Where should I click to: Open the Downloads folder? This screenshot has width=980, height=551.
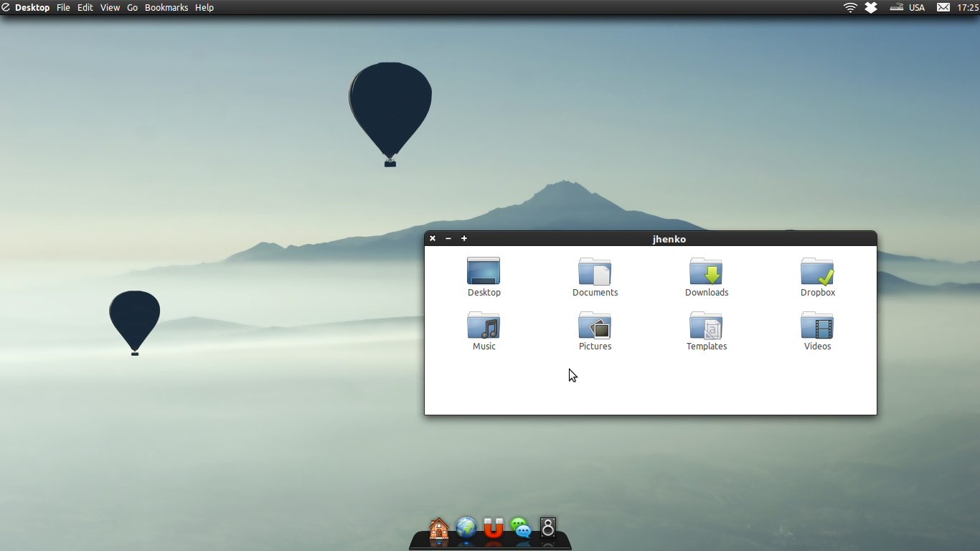click(706, 273)
